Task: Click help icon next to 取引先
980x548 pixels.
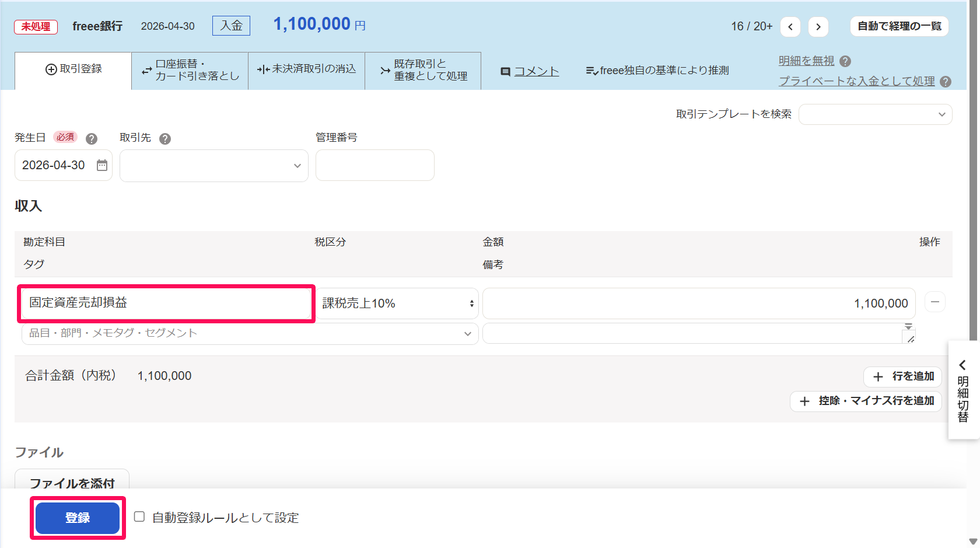Action: point(165,138)
